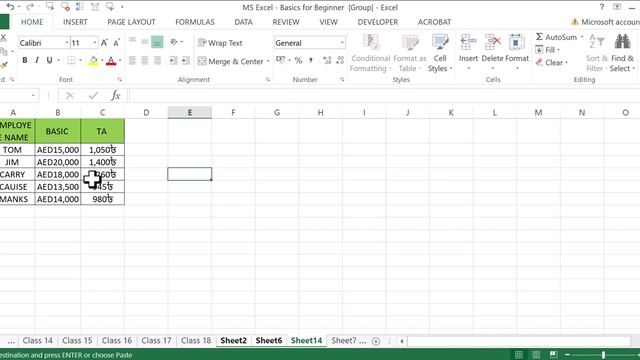The width and height of the screenshot is (640, 360).
Task: Click the AutoSum button
Action: click(556, 37)
